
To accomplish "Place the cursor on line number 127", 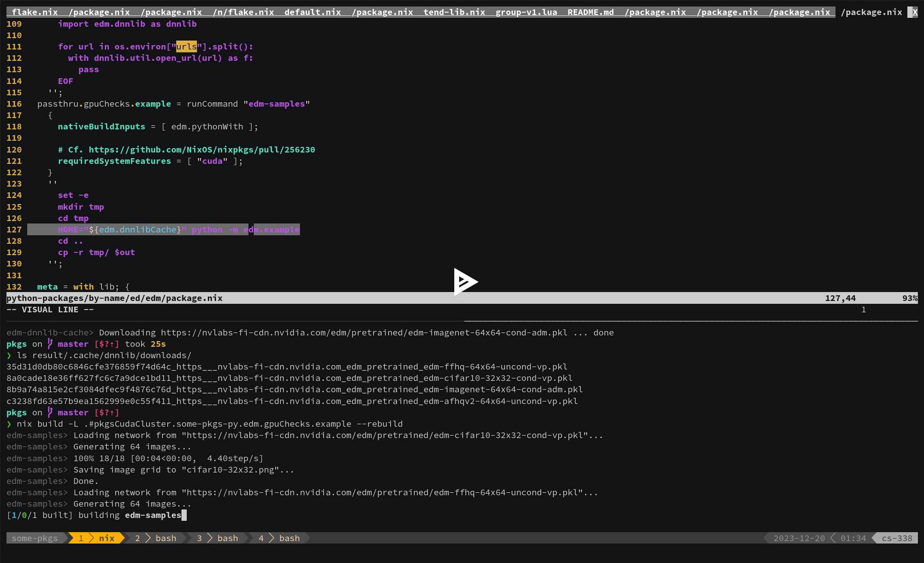I will click(x=14, y=230).
